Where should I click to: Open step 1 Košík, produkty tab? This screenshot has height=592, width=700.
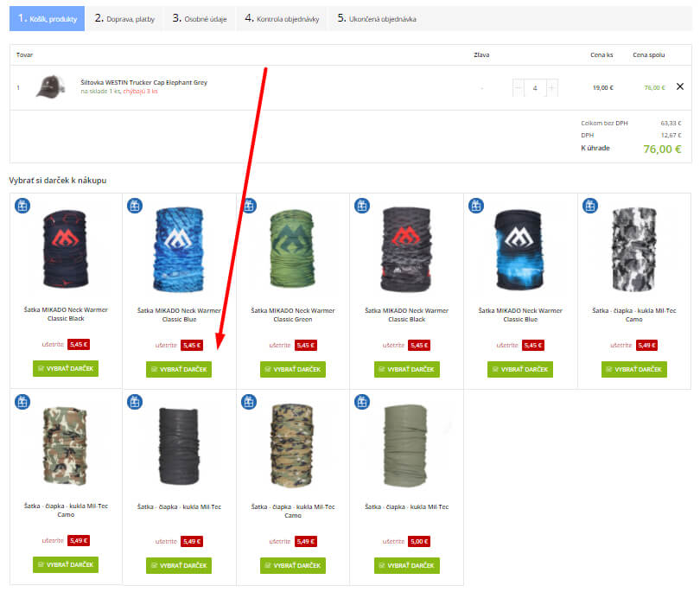pos(47,19)
